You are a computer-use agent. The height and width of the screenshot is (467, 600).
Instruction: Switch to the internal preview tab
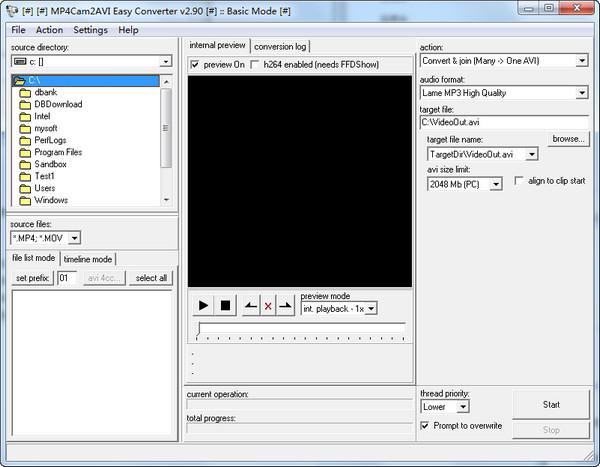(x=217, y=45)
